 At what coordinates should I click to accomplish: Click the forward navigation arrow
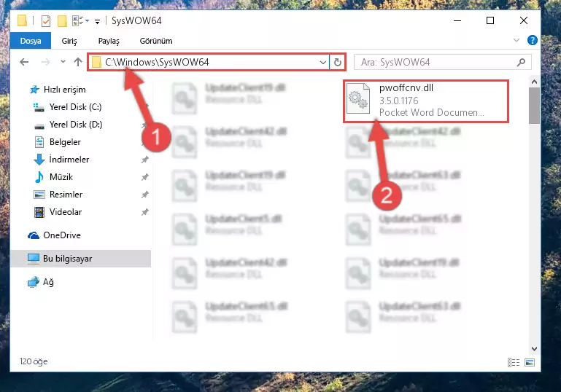point(45,62)
